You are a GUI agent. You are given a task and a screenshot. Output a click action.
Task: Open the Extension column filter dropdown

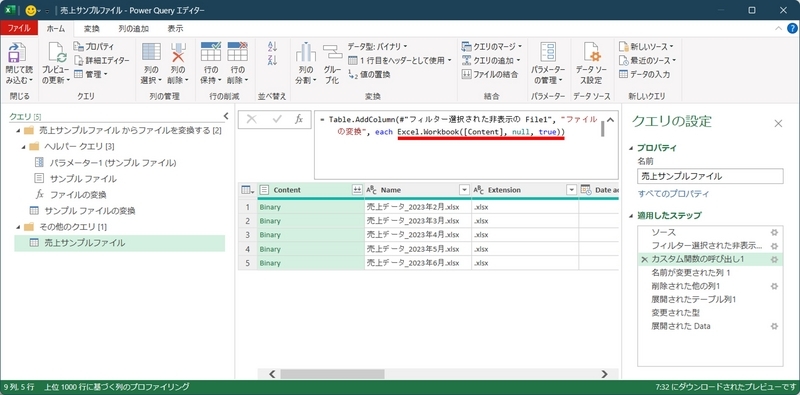571,190
